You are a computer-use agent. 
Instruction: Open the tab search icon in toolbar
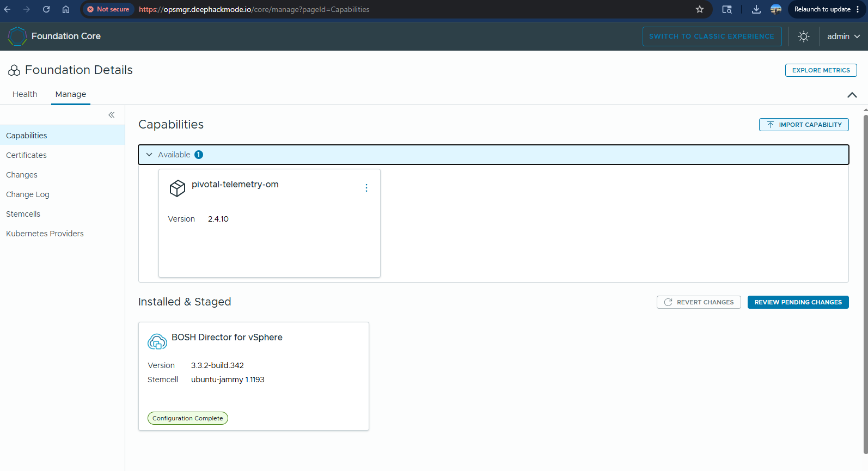(x=727, y=9)
